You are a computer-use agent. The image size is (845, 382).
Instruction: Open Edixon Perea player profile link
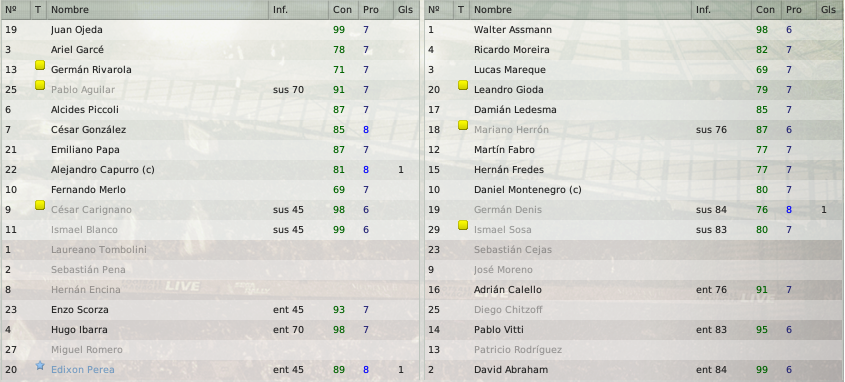[x=82, y=370]
